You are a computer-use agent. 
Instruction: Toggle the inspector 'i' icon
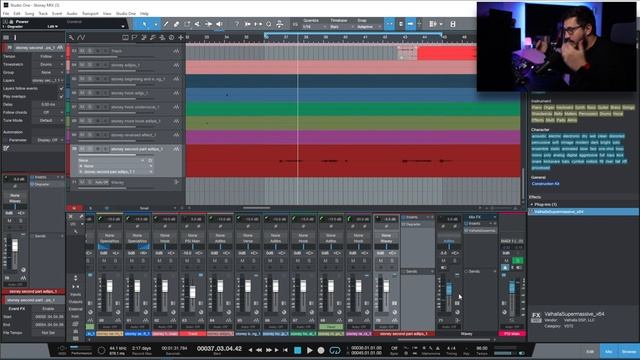pos(16,37)
